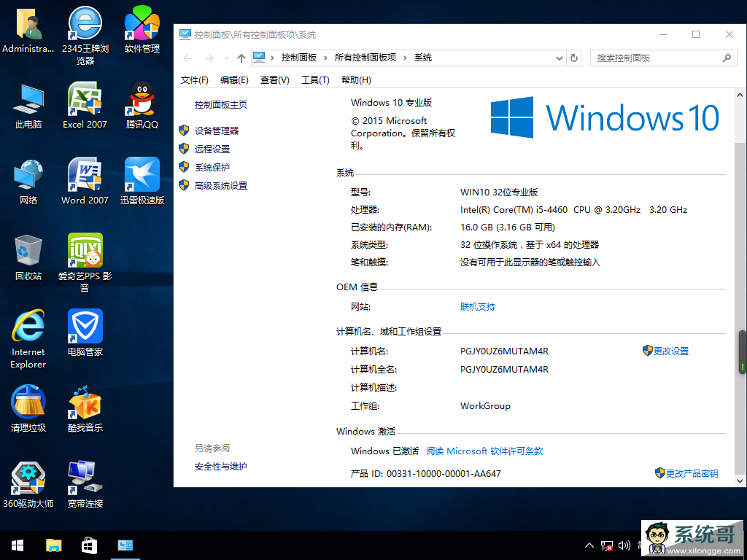Launch Word 2007 shortcut
The height and width of the screenshot is (560, 747).
tap(85, 182)
